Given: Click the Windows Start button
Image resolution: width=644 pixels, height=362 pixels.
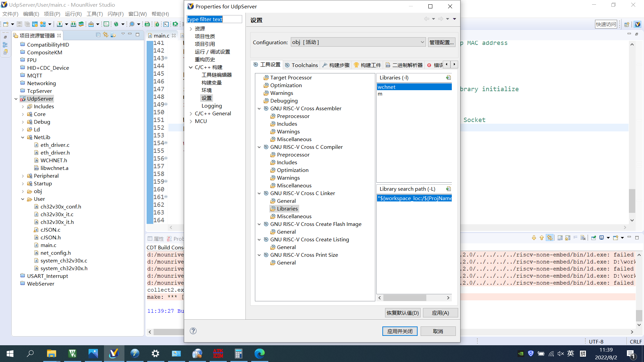Looking at the screenshot, I should click(x=10, y=354).
